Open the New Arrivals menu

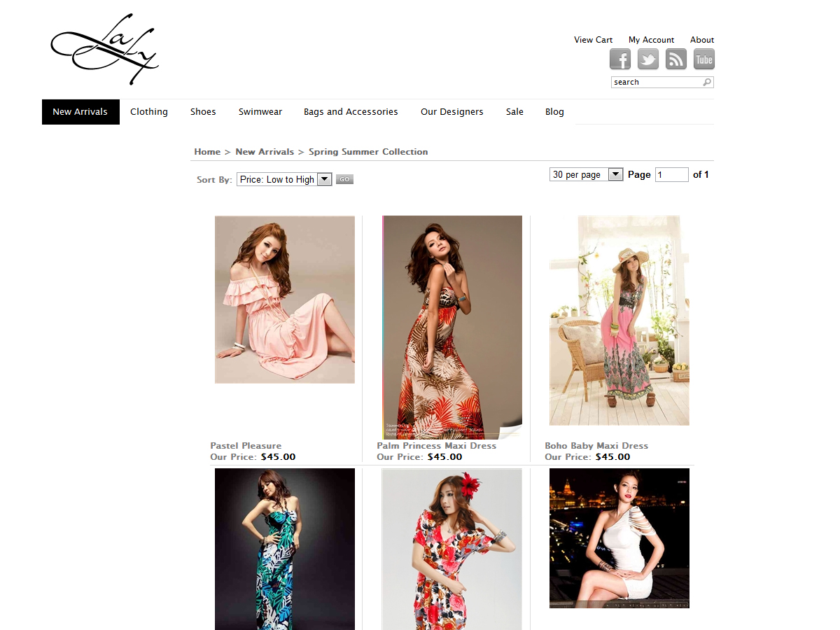tap(80, 112)
